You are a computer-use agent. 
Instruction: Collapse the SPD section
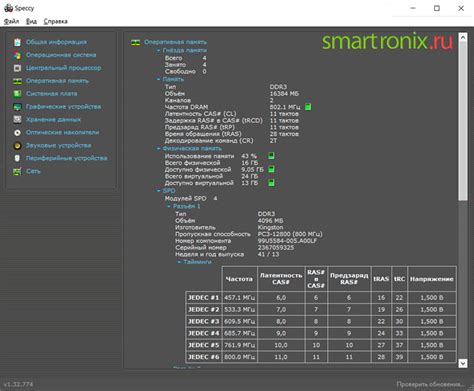click(159, 191)
